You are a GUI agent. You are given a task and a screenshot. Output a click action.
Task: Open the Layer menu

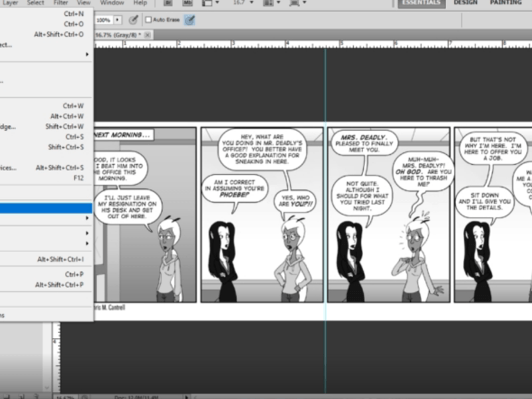pyautogui.click(x=9, y=3)
